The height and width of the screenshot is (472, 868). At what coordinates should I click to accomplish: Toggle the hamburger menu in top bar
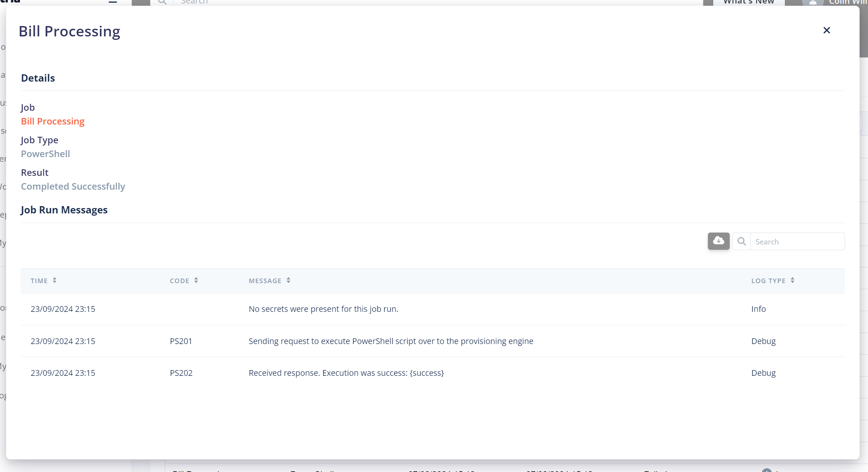[113, 2]
